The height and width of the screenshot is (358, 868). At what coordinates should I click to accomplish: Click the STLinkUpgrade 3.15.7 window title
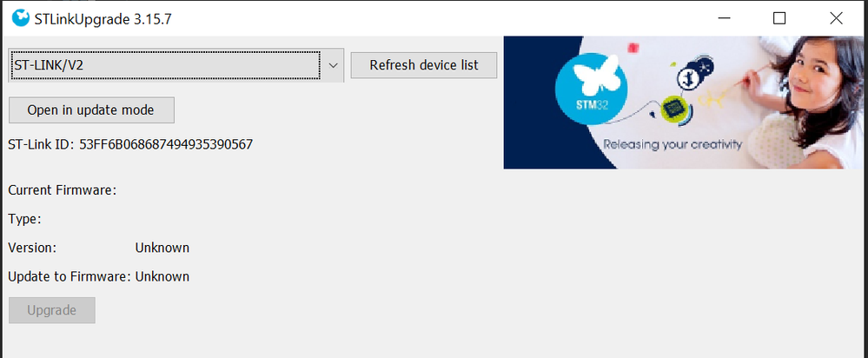(103, 19)
